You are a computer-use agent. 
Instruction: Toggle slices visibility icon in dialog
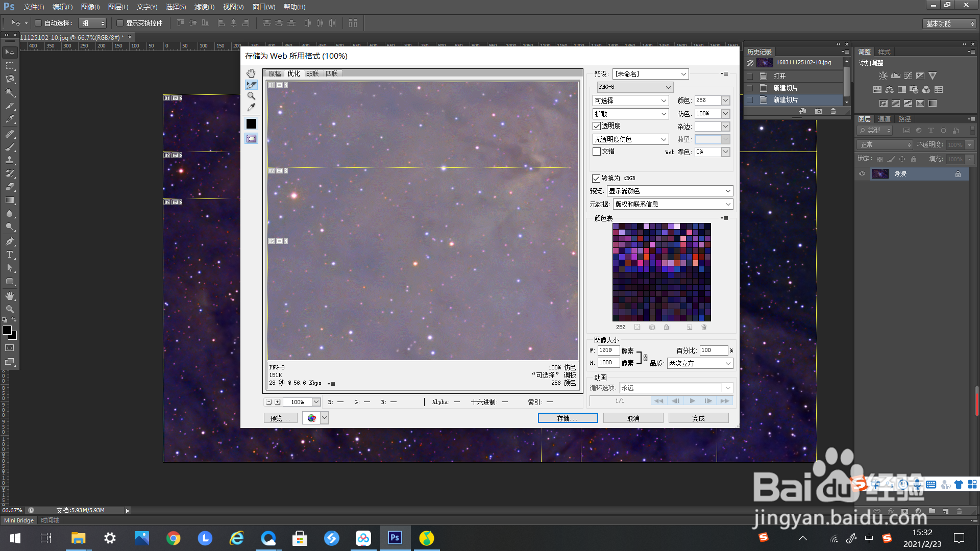251,139
